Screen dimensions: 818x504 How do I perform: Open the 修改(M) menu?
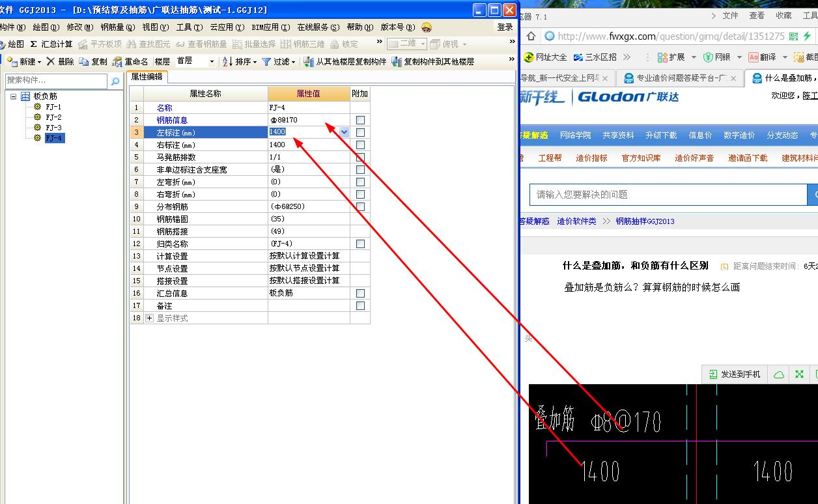click(x=79, y=27)
